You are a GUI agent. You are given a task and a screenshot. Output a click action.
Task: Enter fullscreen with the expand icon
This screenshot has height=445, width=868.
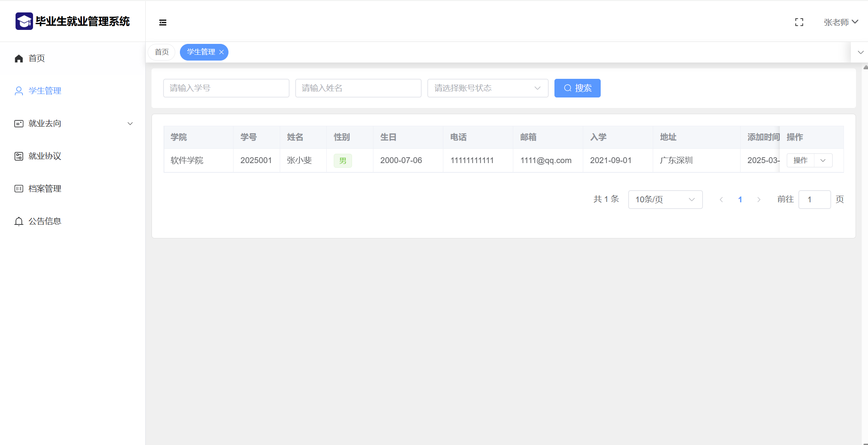(x=799, y=22)
